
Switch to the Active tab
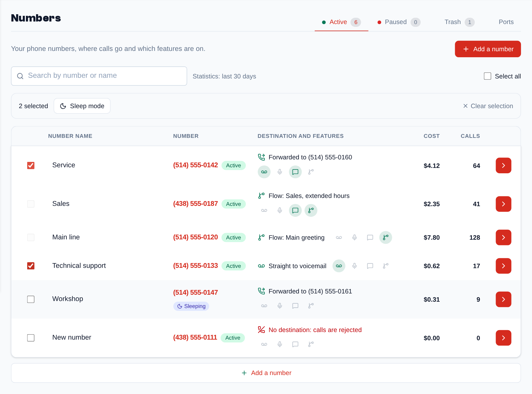tap(341, 22)
